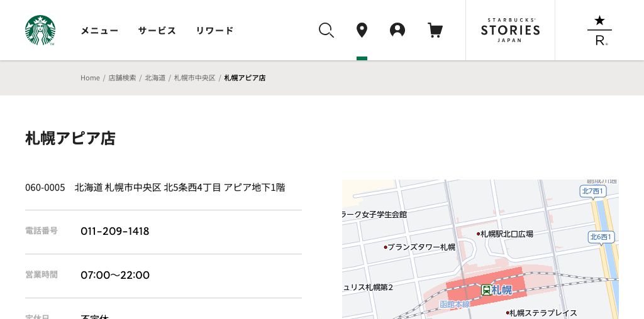Open the shopping cart icon
The height and width of the screenshot is (319, 644).
[435, 30]
